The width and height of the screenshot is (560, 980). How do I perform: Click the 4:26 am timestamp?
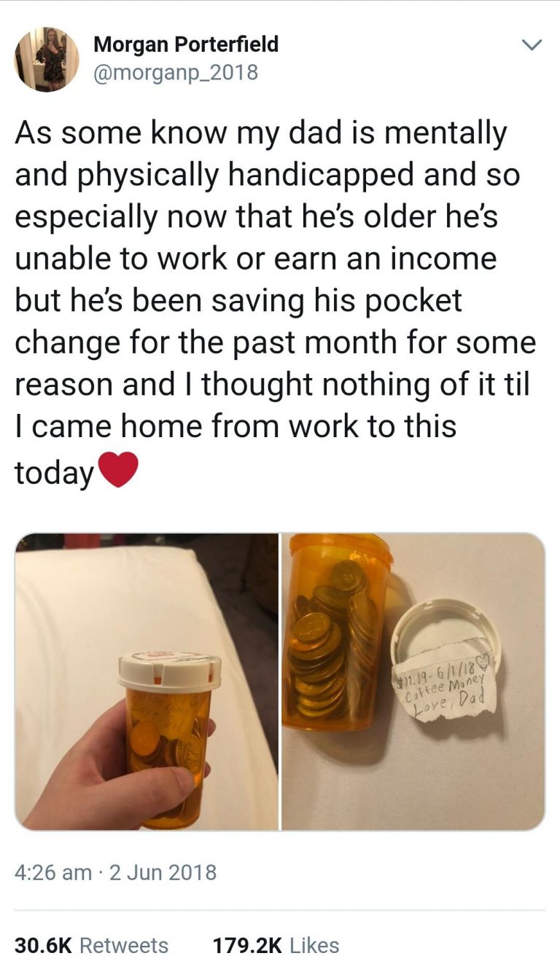coord(53,871)
